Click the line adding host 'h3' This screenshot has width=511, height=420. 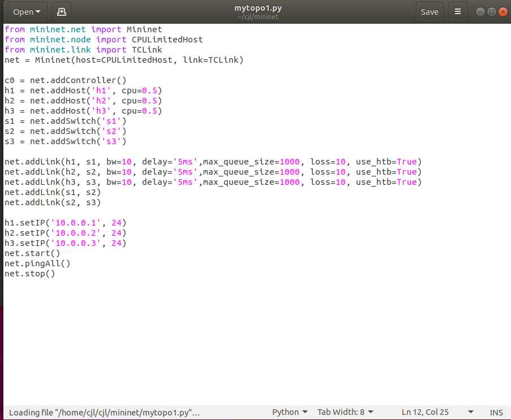point(83,111)
